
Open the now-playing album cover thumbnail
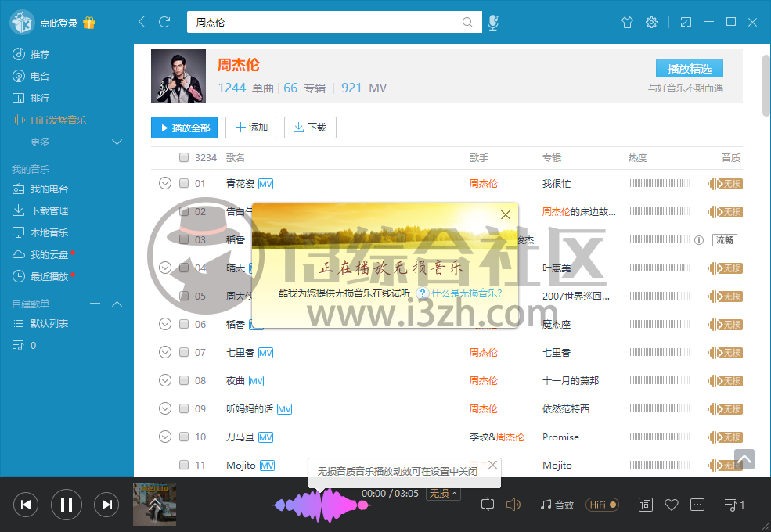click(154, 505)
